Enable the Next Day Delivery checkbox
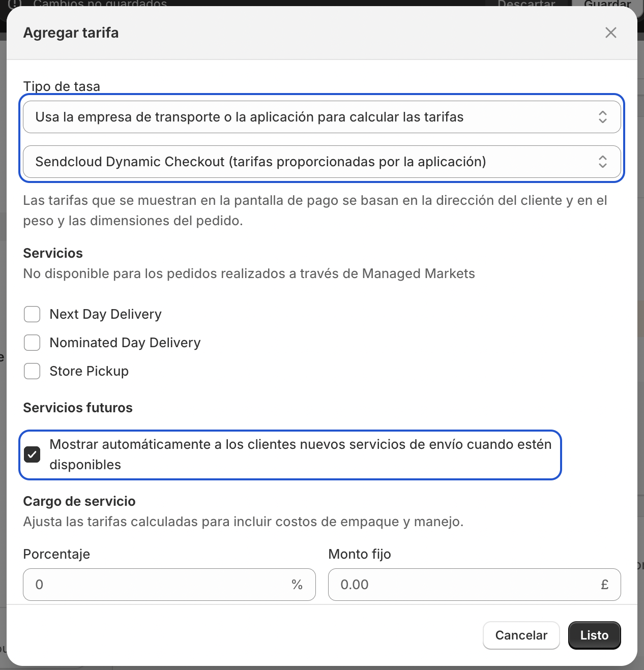 [32, 314]
